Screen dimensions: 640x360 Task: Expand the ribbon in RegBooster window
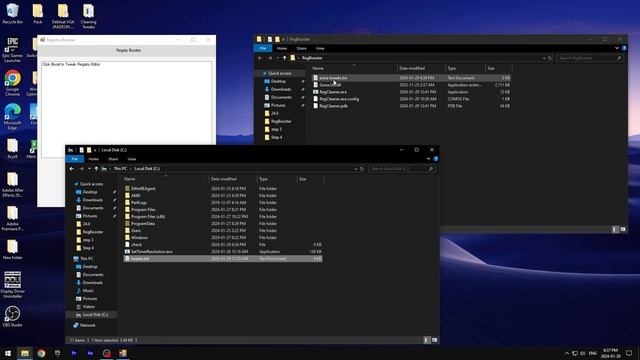(x=617, y=48)
